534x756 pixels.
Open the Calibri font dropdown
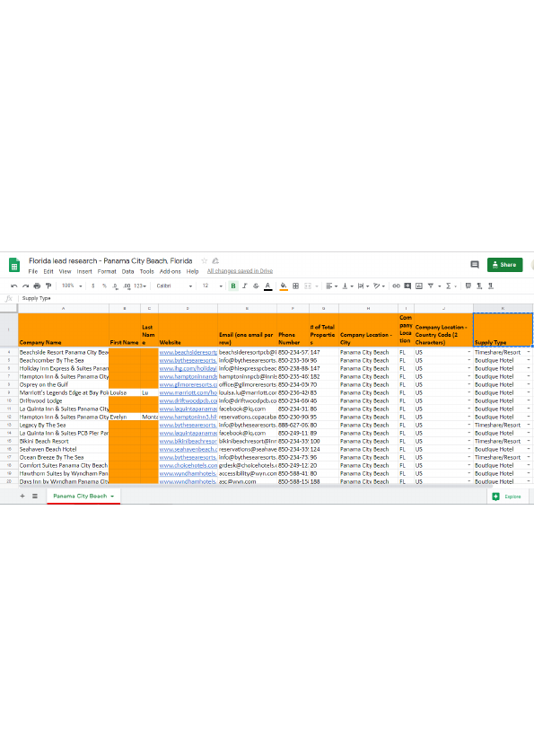coord(174,286)
